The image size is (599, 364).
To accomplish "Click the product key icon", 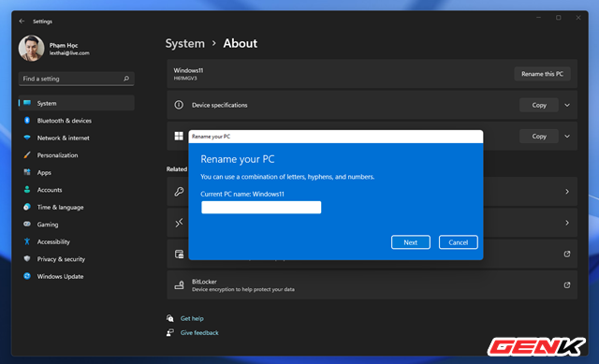I will pyautogui.click(x=179, y=192).
